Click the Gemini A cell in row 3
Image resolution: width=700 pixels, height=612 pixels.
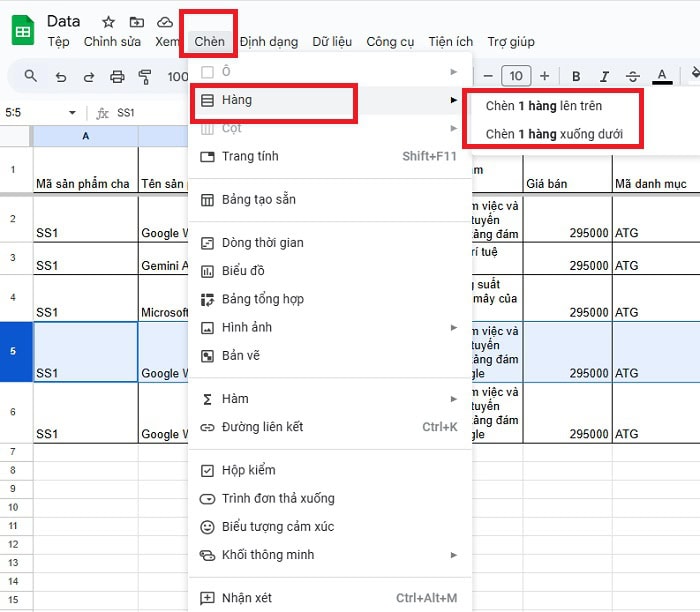click(x=163, y=258)
